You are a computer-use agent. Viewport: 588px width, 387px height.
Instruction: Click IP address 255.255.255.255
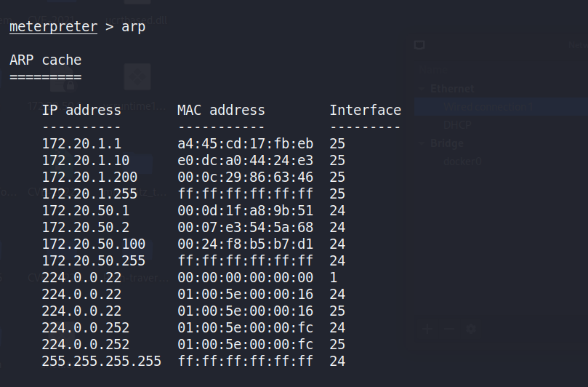101,361
